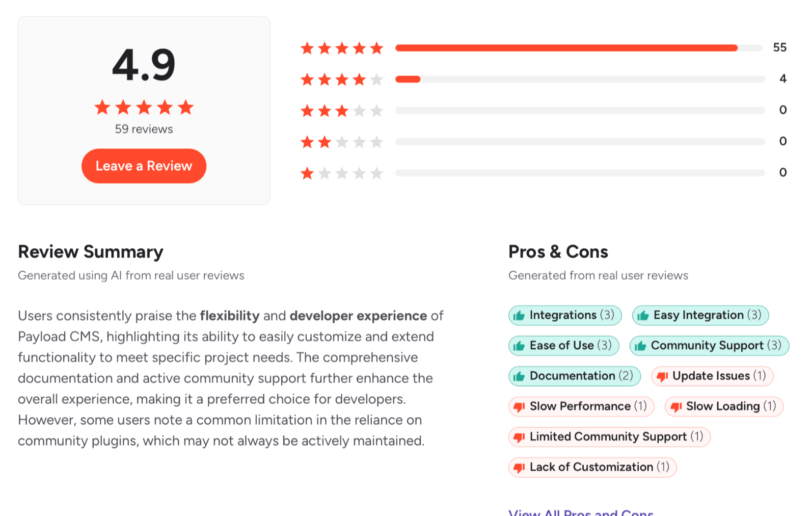Click the 59 reviews count text
812x516 pixels.
(144, 129)
